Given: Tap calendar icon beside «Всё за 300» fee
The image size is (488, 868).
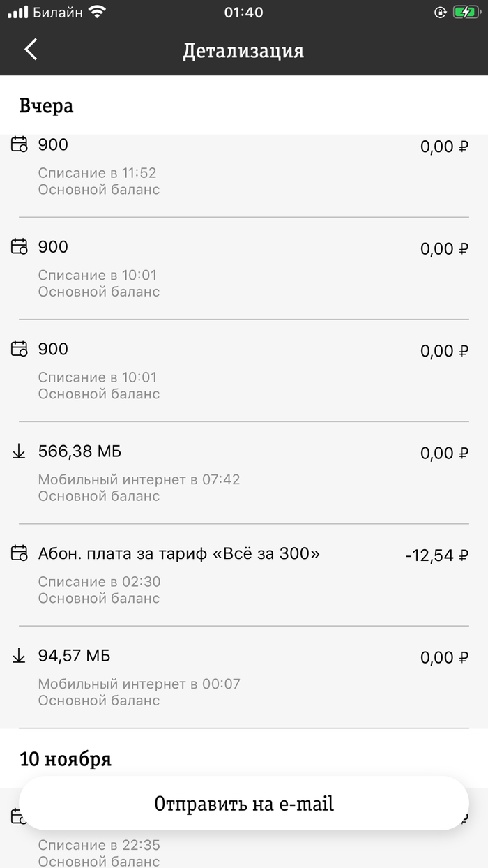Looking at the screenshot, I should click(x=20, y=554).
